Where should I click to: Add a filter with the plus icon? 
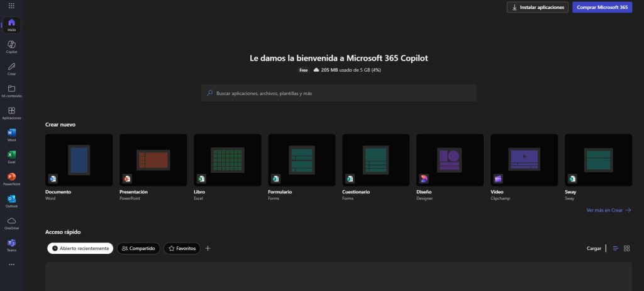click(x=208, y=248)
